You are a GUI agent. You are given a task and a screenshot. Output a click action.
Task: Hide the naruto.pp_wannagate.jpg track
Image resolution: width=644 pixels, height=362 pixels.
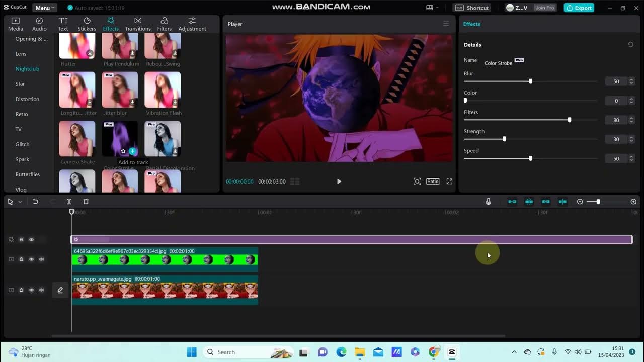(x=31, y=290)
